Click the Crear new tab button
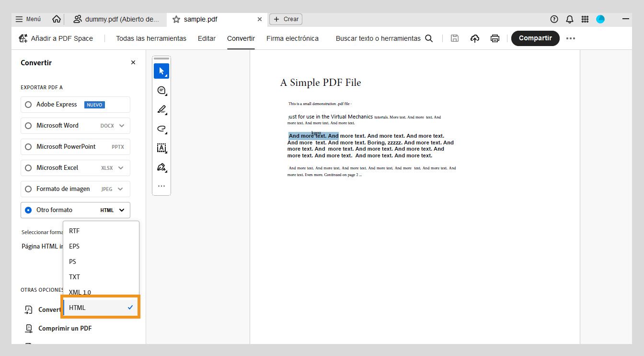Image resolution: width=644 pixels, height=356 pixels. coord(286,19)
